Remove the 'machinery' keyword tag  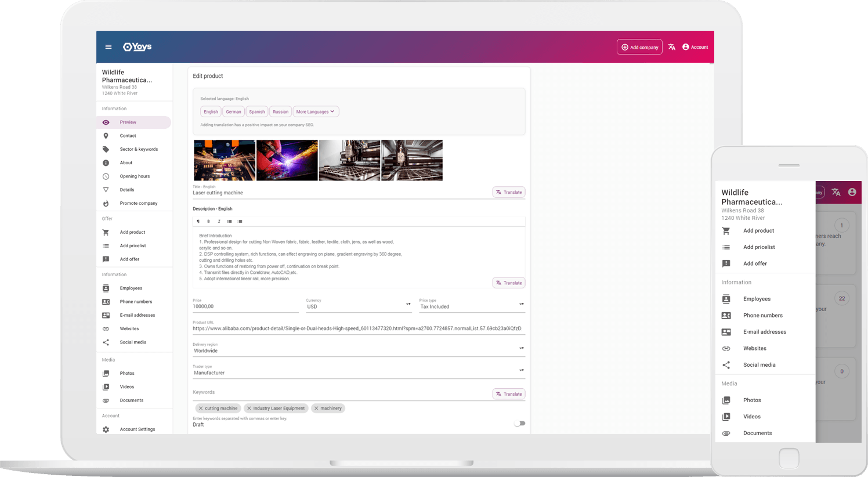(316, 409)
